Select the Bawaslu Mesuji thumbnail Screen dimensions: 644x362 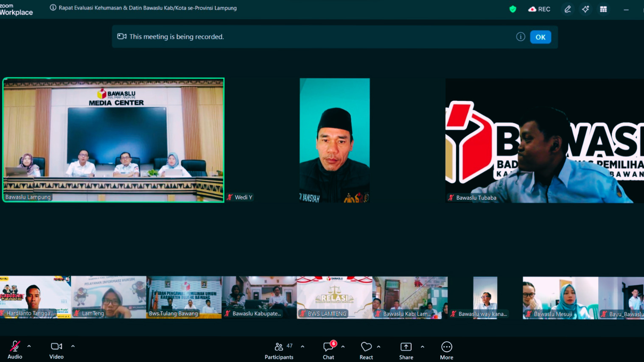click(560, 298)
